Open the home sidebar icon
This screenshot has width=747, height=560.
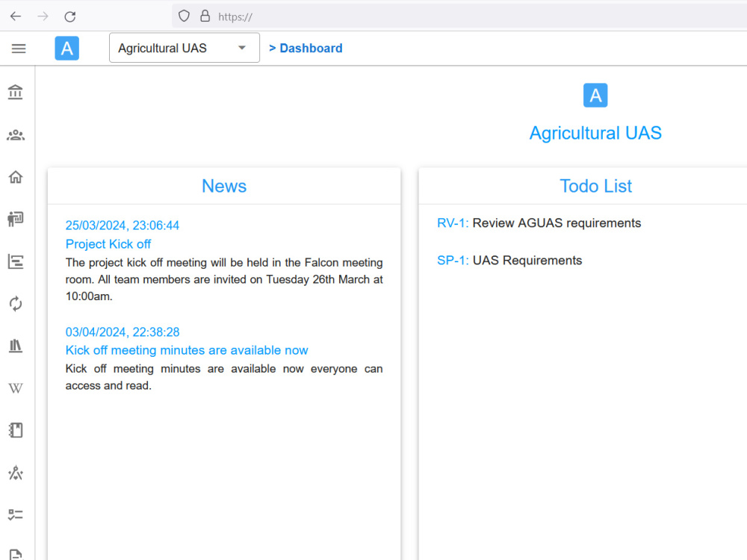point(15,177)
